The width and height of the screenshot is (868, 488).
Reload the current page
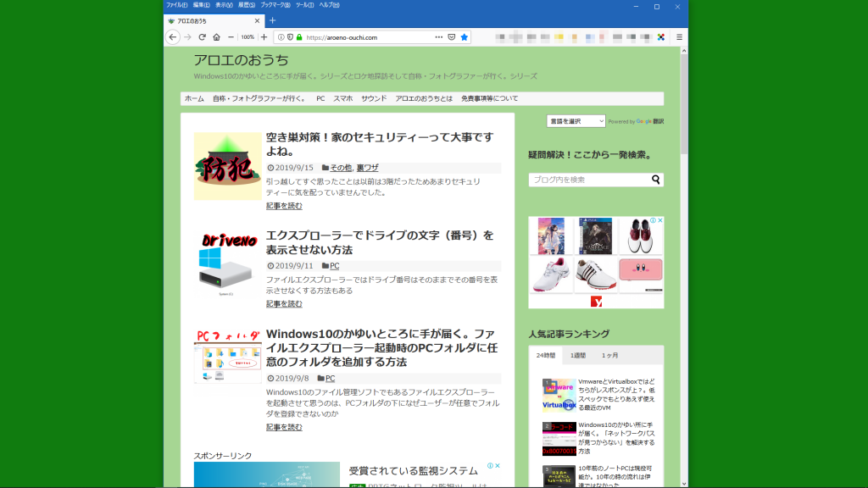point(202,37)
